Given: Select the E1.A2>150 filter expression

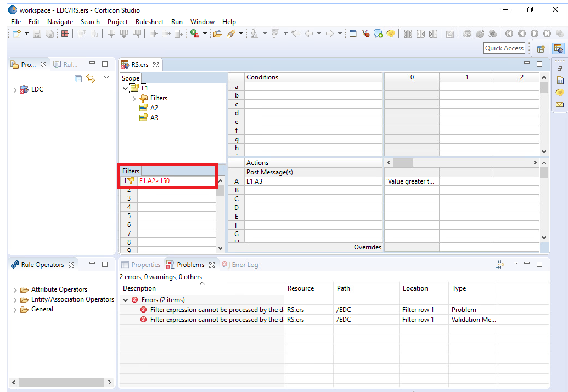Looking at the screenshot, I should coord(177,180).
